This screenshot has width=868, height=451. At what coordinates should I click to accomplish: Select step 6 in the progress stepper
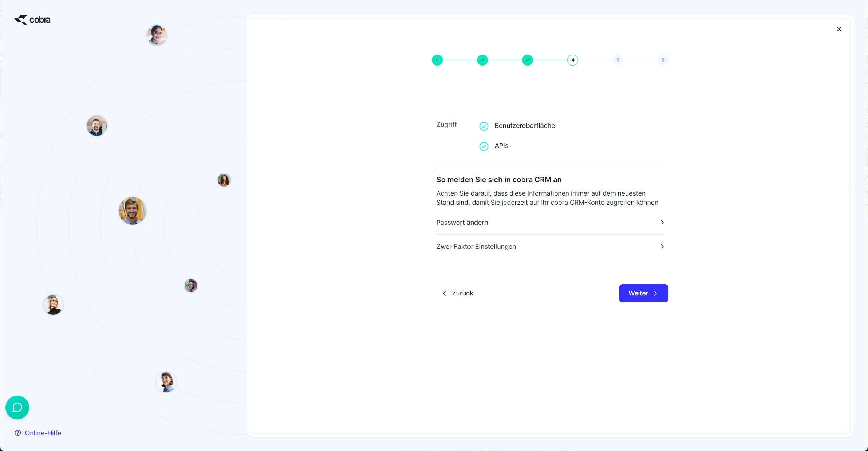click(662, 60)
